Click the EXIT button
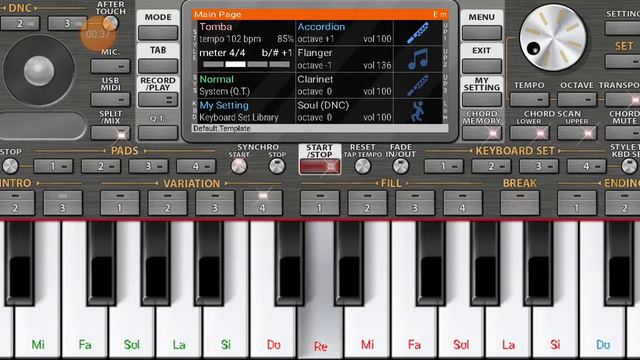 point(482,66)
